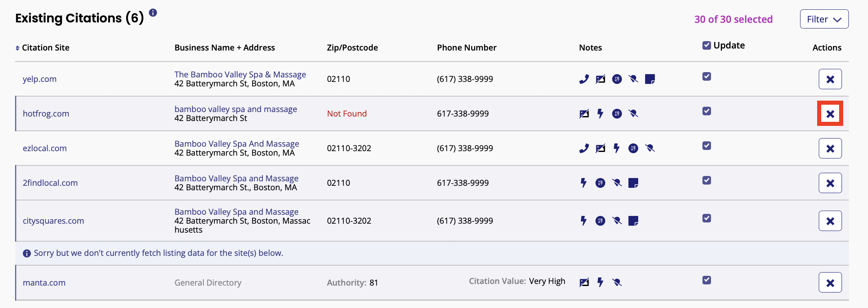Click the no-image icon in ezlocal.com row

[600, 148]
